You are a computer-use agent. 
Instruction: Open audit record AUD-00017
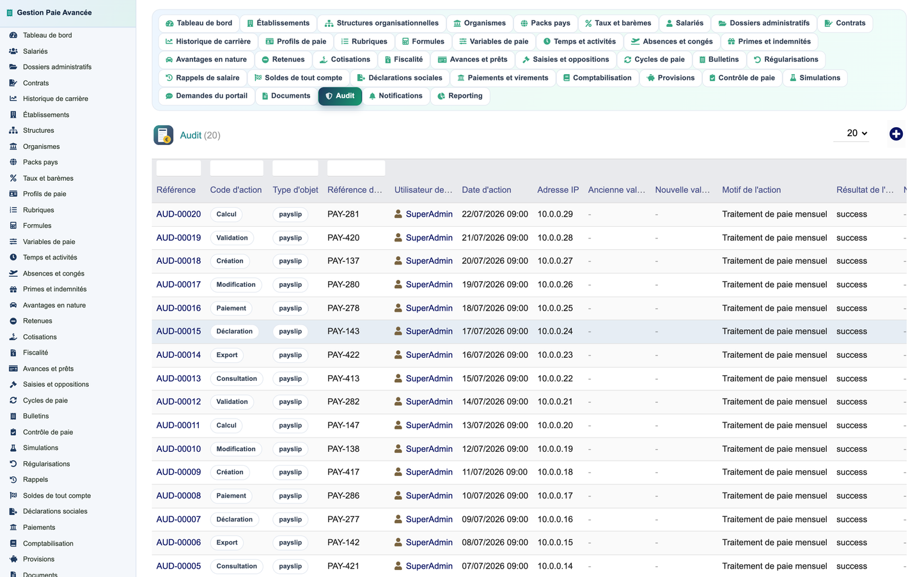click(178, 284)
